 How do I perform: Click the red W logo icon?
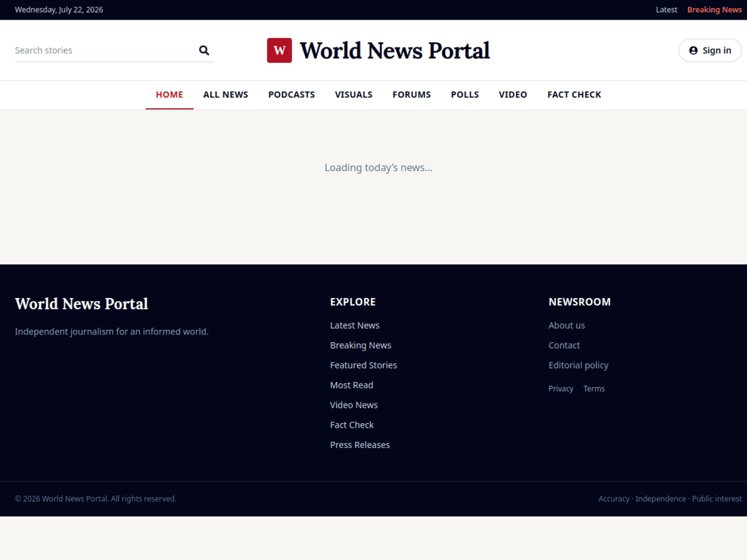click(279, 50)
